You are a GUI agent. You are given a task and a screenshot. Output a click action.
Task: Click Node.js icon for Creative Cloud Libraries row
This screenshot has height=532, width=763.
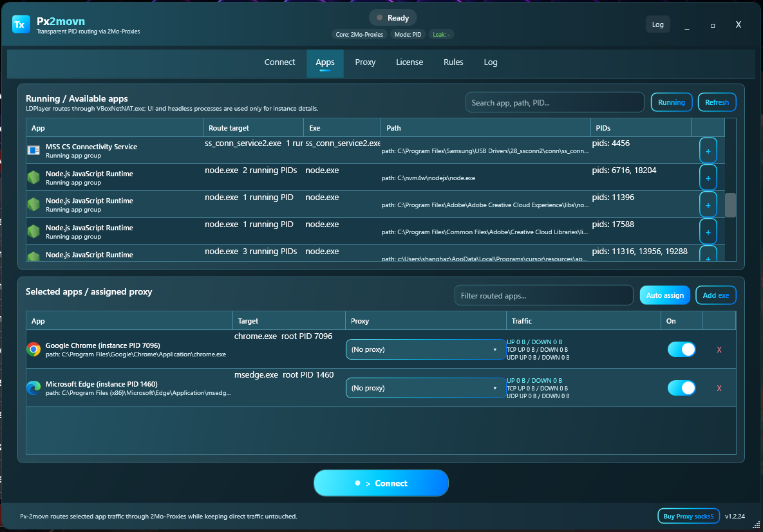pos(33,232)
